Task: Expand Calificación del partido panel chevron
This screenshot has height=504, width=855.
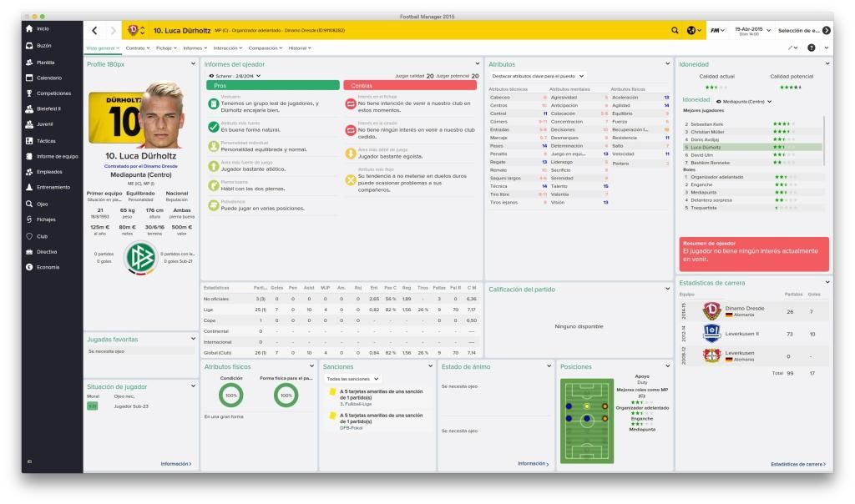Action: click(667, 289)
